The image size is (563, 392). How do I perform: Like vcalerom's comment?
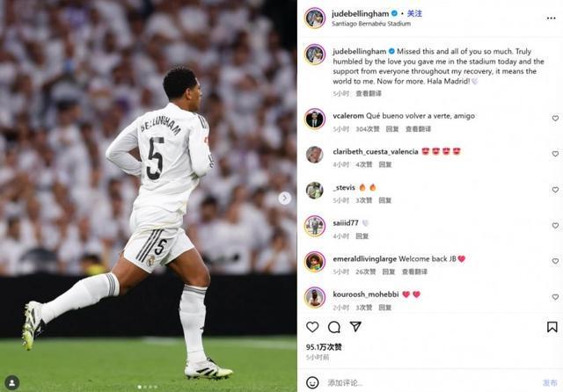pos(555,118)
